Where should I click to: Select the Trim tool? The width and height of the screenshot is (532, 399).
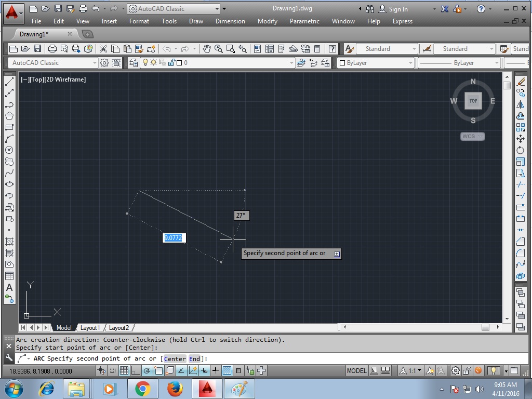pyautogui.click(x=521, y=184)
